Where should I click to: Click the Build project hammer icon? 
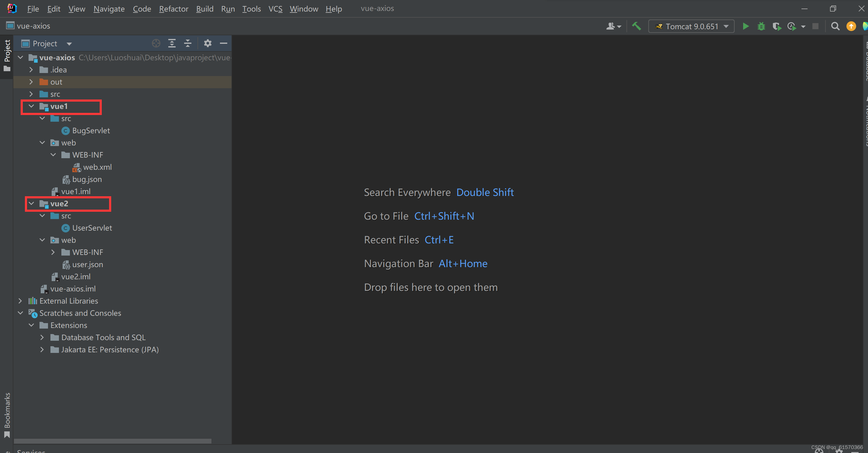636,26
